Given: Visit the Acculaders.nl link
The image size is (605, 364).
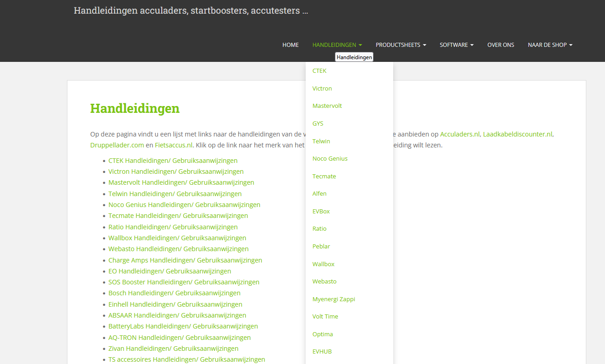Looking at the screenshot, I should [x=460, y=134].
